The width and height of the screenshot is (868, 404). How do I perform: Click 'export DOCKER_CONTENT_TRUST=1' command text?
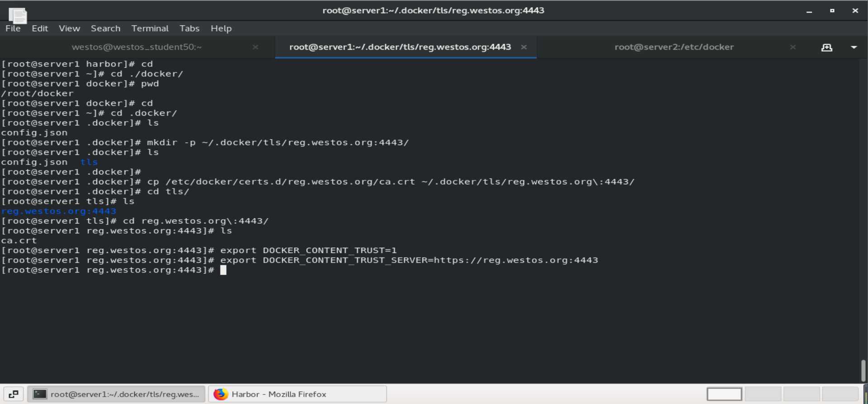(308, 250)
